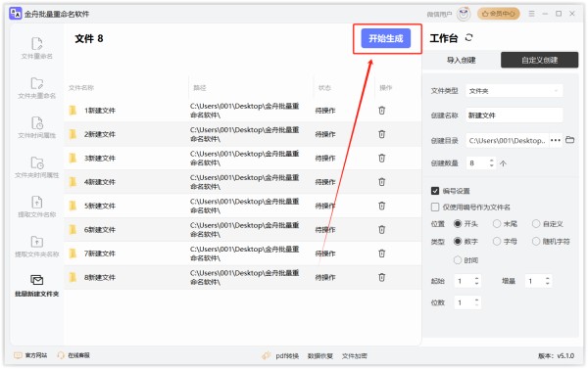Decrease the 创建数量 value with down arrow
The height and width of the screenshot is (369, 588).
[491, 165]
